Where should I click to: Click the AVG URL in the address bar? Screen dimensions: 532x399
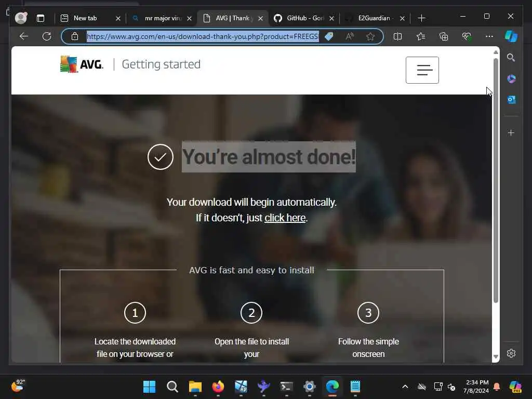point(203,36)
